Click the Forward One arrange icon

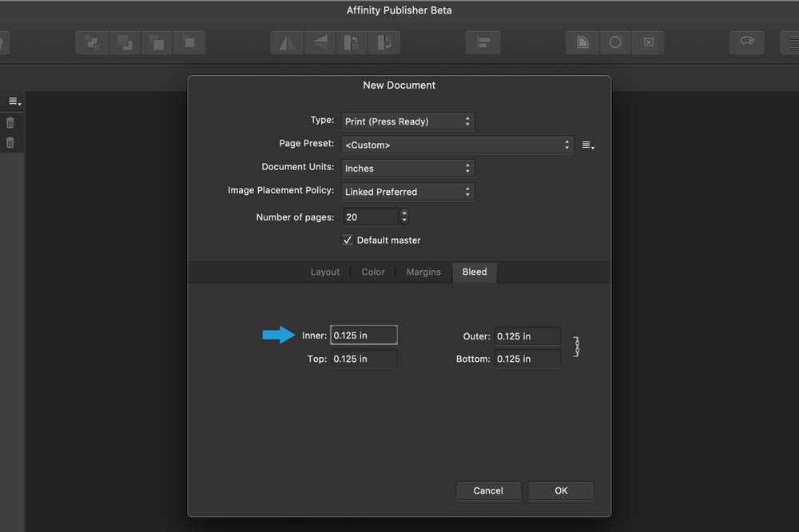coord(157,43)
